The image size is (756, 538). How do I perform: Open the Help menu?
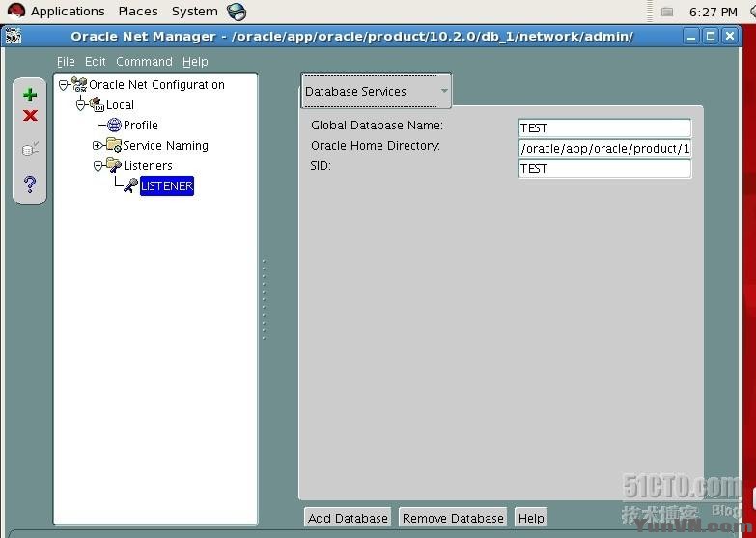point(195,61)
